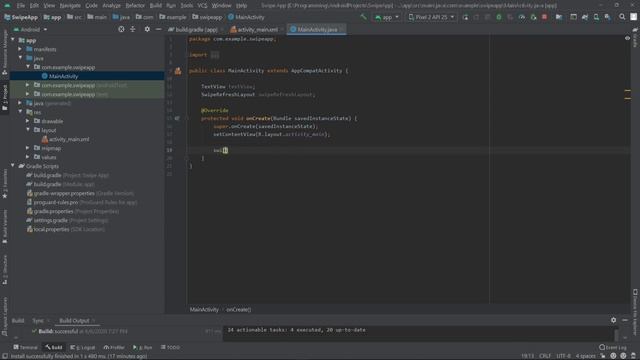Screen dimensions: 640x360
Task: Open the File menu
Action: [x=21, y=6]
